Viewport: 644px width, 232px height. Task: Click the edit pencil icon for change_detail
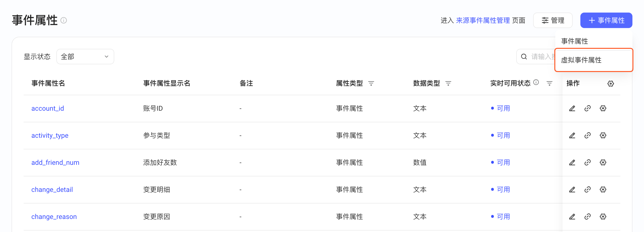tap(572, 190)
